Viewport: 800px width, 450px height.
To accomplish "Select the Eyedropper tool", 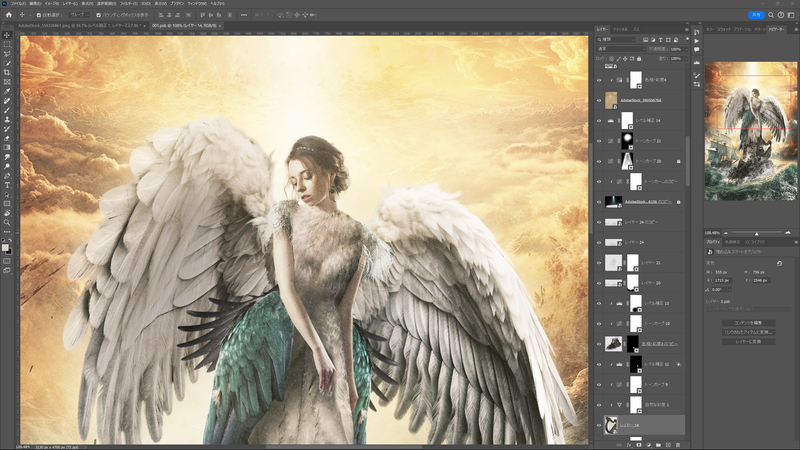I will tap(7, 92).
